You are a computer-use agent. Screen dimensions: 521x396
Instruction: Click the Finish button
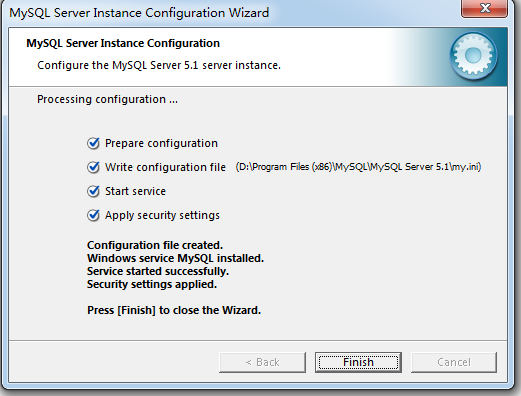click(358, 362)
